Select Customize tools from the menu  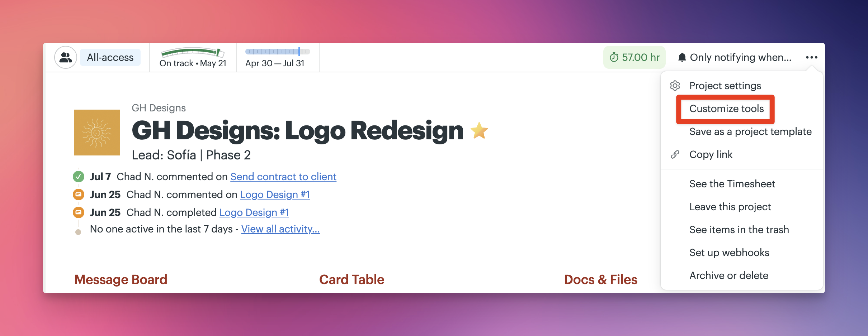click(x=726, y=109)
